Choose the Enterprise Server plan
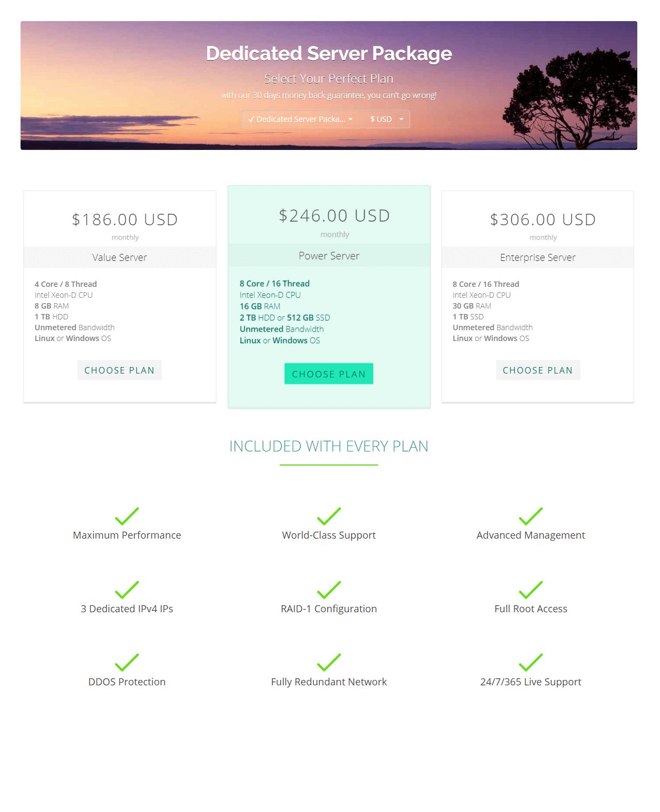 point(538,370)
